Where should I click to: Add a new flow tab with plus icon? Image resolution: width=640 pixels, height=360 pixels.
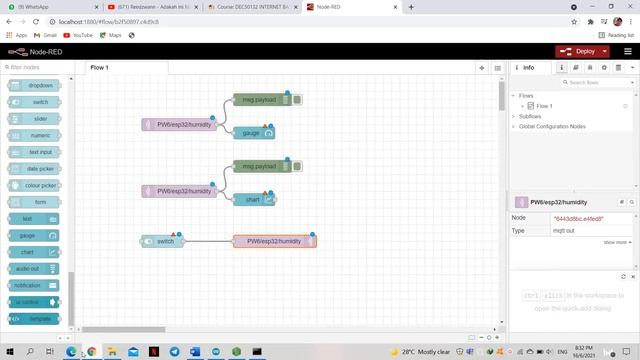coord(482,68)
